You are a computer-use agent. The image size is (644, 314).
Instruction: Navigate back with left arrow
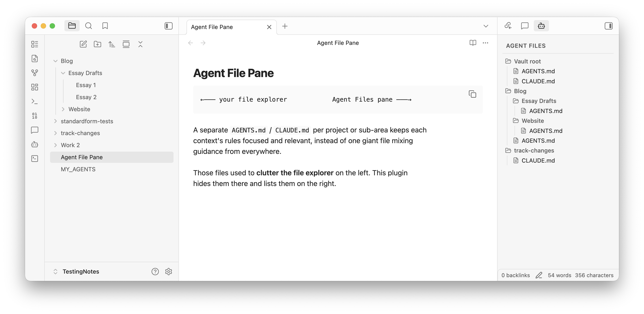click(x=191, y=43)
